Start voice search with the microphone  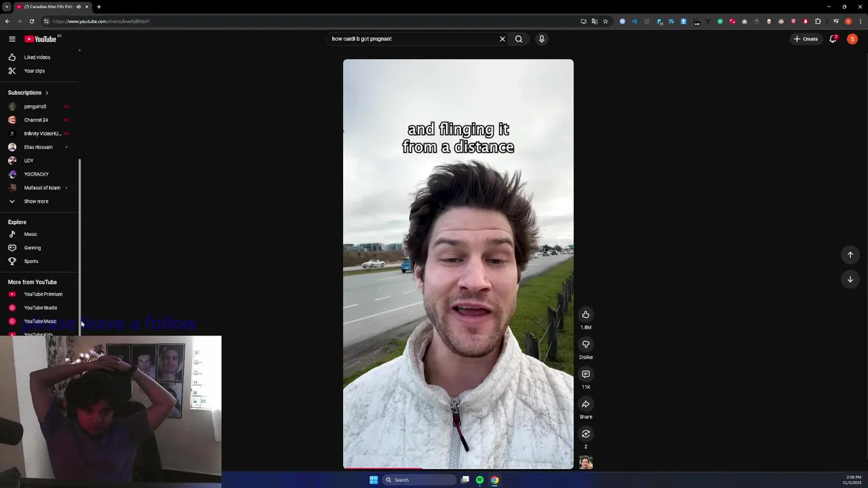tap(542, 39)
